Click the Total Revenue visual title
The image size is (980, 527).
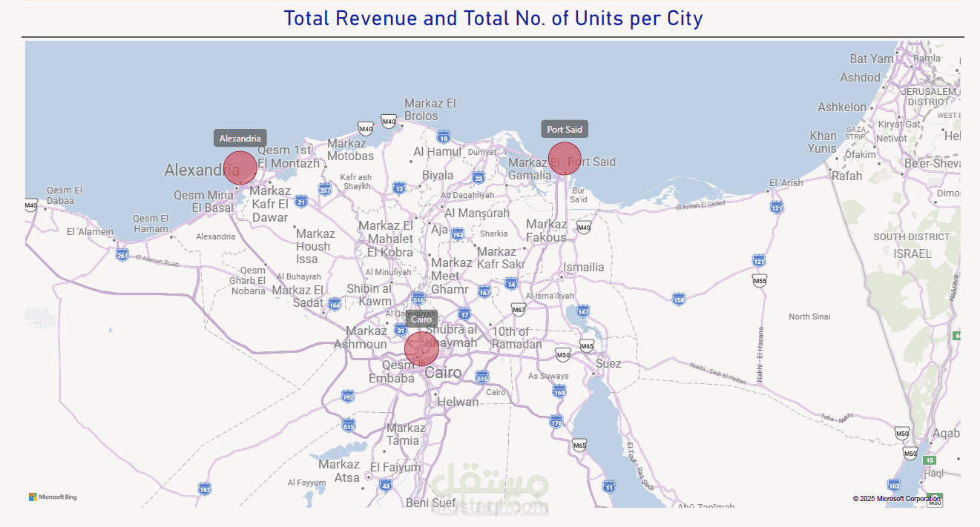coord(493,19)
